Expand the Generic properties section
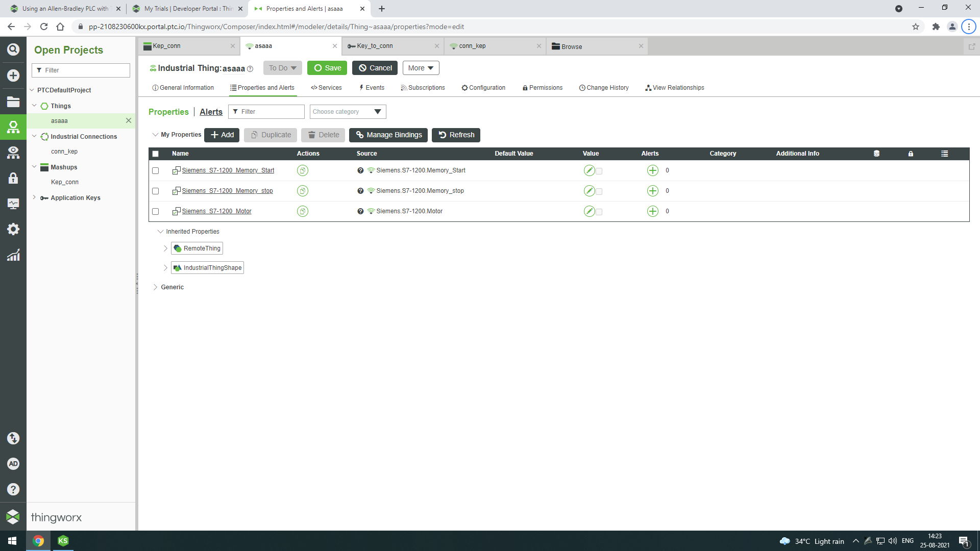 click(156, 287)
